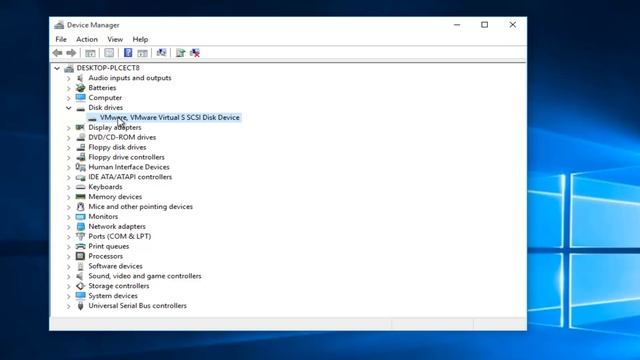This screenshot has width=640, height=360.
Task: Open the Help menu
Action: click(x=140, y=39)
